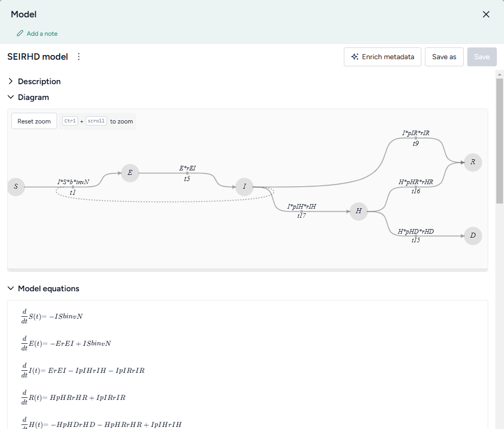Click the t17 transition labeled I*pIH*rIH

coord(301,211)
